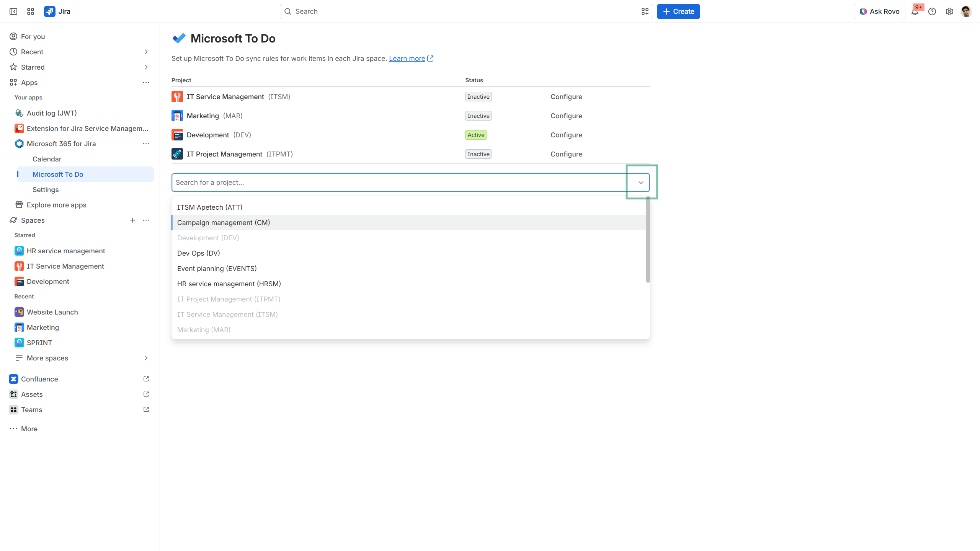Click the Inactive badge for Marketing
980x551 pixels.
[x=479, y=116]
